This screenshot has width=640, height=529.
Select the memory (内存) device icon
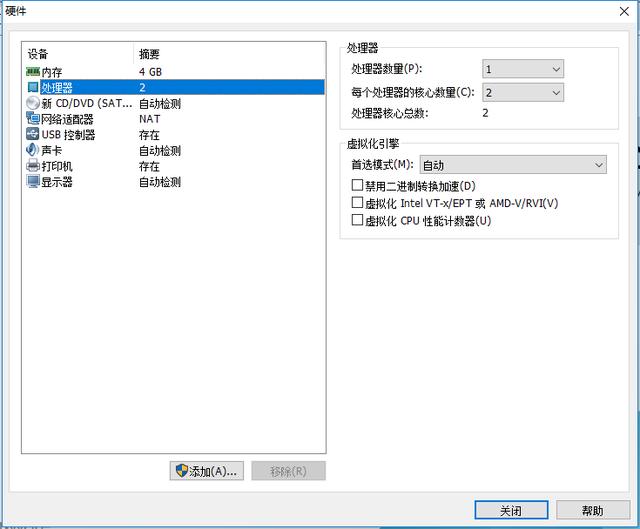point(33,72)
